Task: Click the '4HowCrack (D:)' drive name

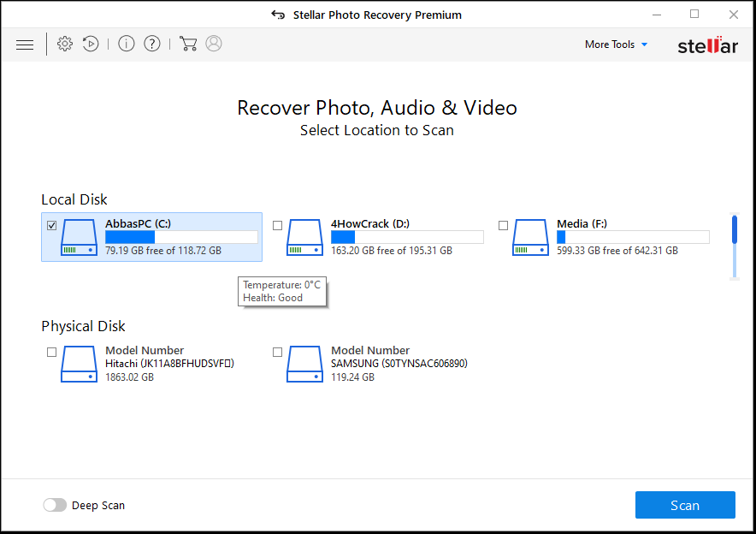Action: click(x=369, y=224)
